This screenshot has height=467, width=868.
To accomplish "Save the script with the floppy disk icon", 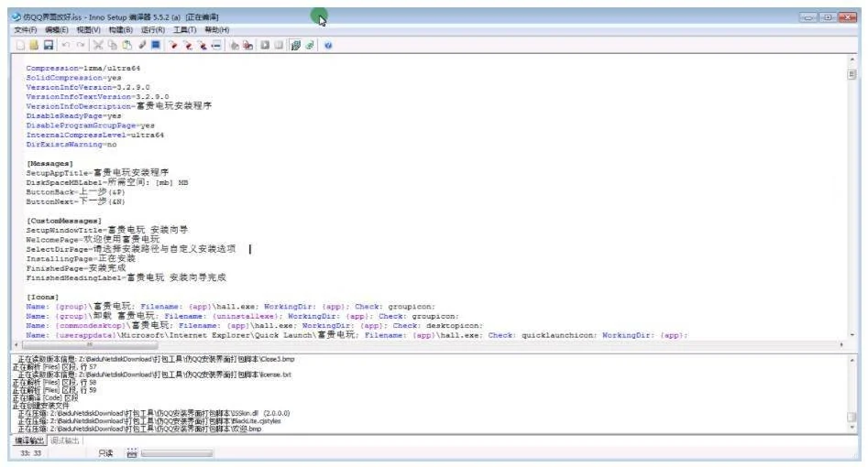I will (49, 45).
